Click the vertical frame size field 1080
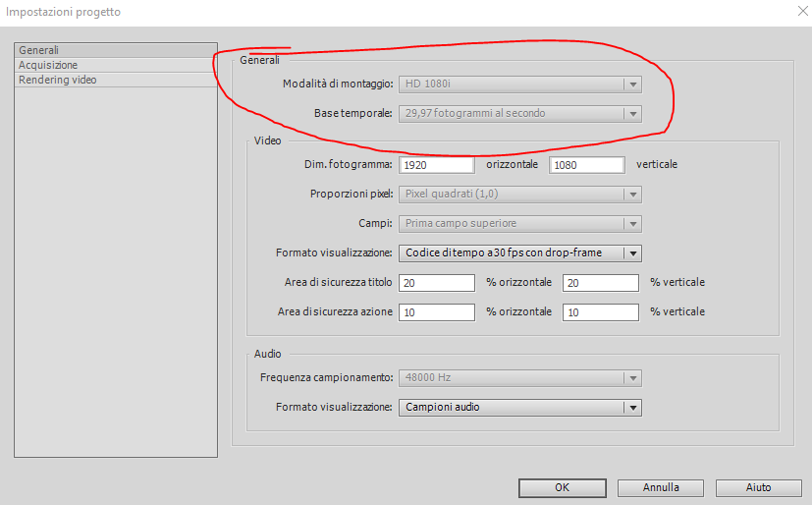 tap(587, 165)
